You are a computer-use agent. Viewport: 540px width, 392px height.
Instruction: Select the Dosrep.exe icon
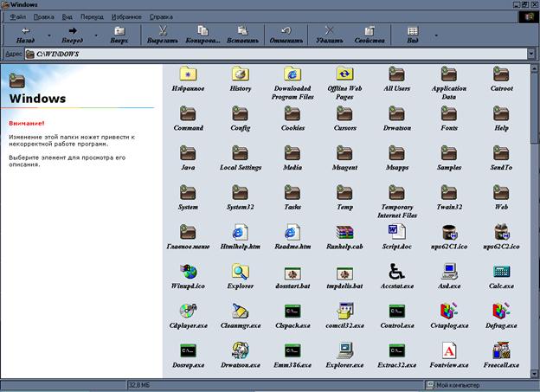point(188,351)
